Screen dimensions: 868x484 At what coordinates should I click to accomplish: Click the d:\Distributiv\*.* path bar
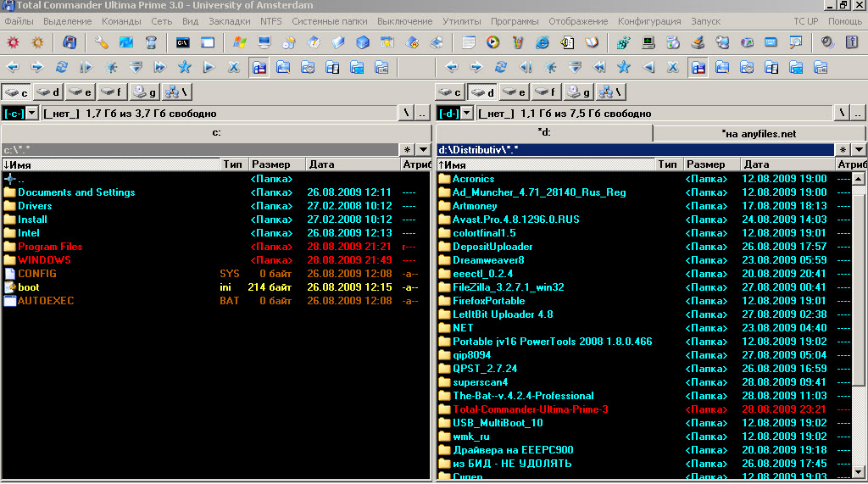pyautogui.click(x=635, y=149)
